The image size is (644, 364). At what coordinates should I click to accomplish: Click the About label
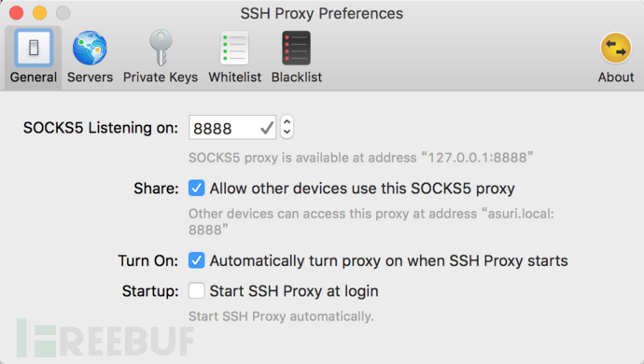click(616, 77)
